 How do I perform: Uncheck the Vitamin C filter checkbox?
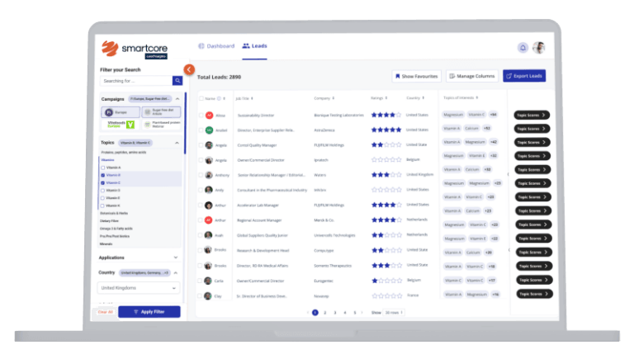[102, 182]
